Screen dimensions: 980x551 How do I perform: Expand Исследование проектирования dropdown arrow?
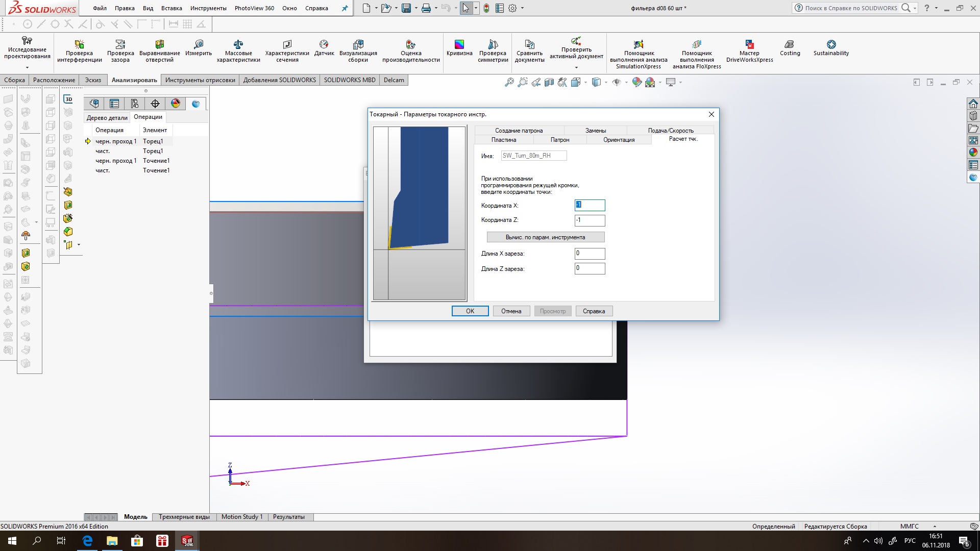(x=27, y=67)
